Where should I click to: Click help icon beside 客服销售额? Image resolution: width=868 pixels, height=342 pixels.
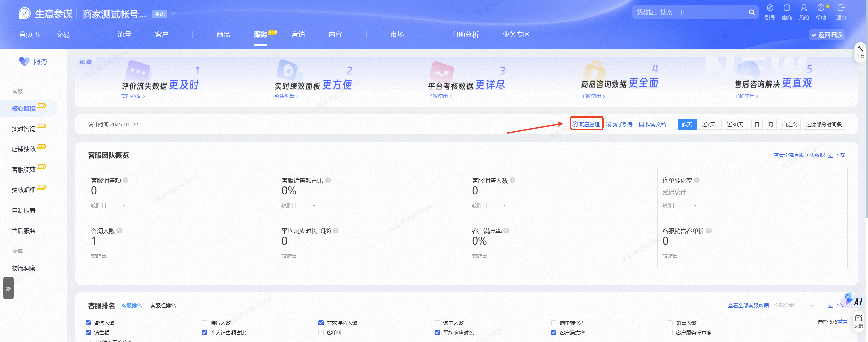pyautogui.click(x=126, y=180)
